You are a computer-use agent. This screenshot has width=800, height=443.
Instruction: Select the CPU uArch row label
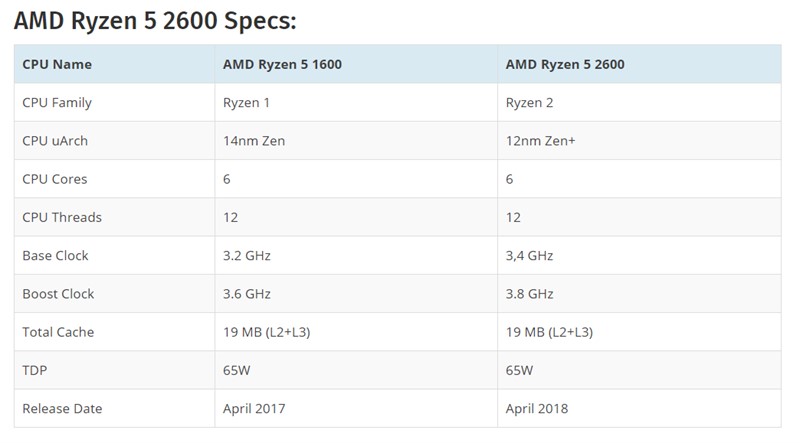pos(55,141)
